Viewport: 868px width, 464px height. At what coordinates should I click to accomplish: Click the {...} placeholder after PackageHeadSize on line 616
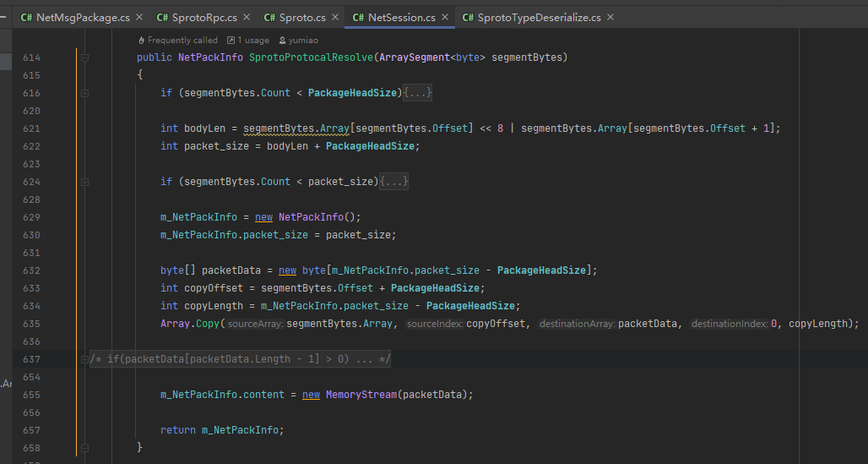pos(418,93)
